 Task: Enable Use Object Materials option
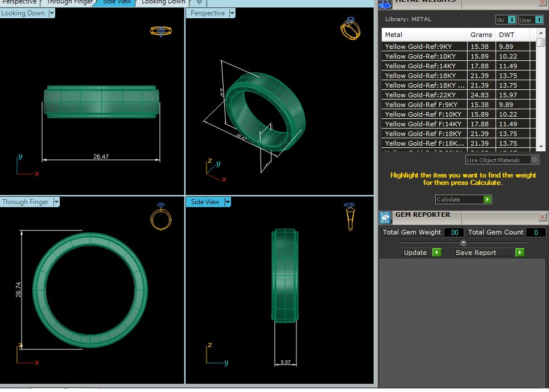coord(534,160)
